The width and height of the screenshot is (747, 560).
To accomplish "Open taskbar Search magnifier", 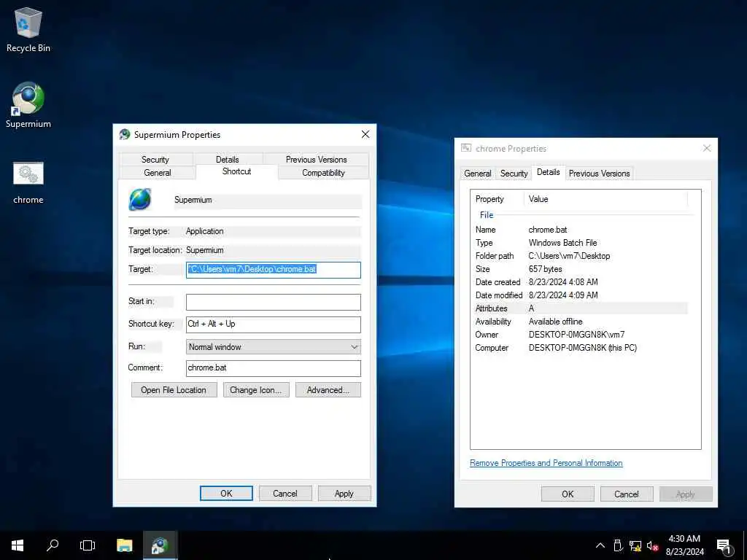I will [53, 545].
